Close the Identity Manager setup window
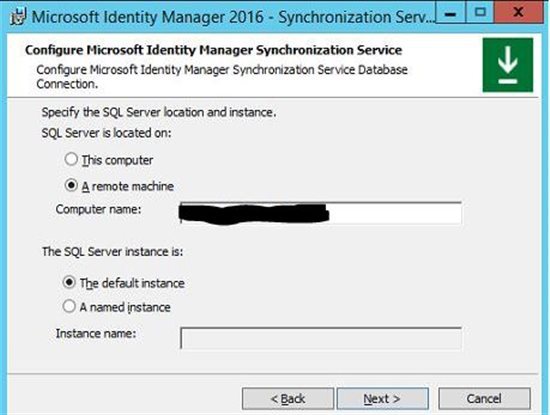Viewport: 550px width, 415px height. [x=518, y=13]
